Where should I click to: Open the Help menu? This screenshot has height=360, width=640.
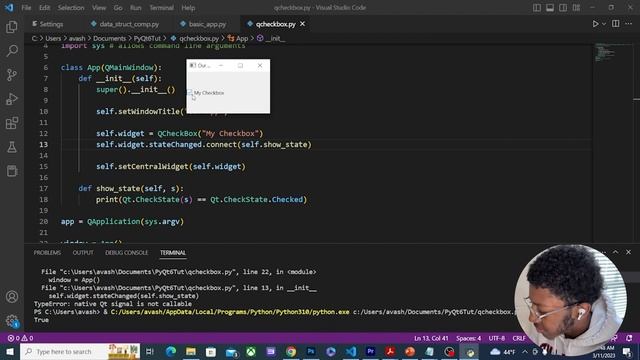(x=188, y=8)
